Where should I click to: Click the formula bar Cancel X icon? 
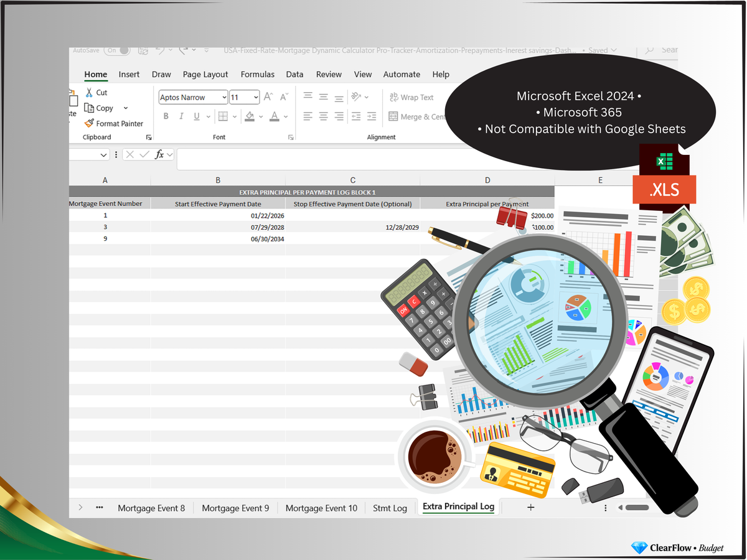coord(129,154)
